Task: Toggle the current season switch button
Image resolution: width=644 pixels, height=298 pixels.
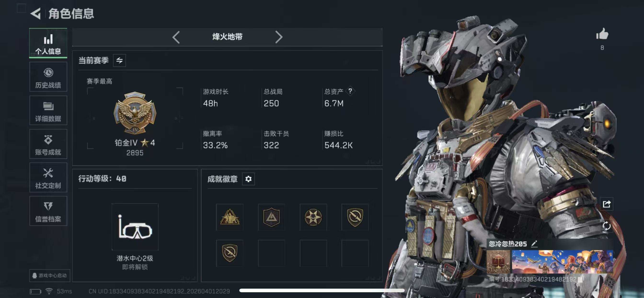Action: pyautogui.click(x=120, y=60)
